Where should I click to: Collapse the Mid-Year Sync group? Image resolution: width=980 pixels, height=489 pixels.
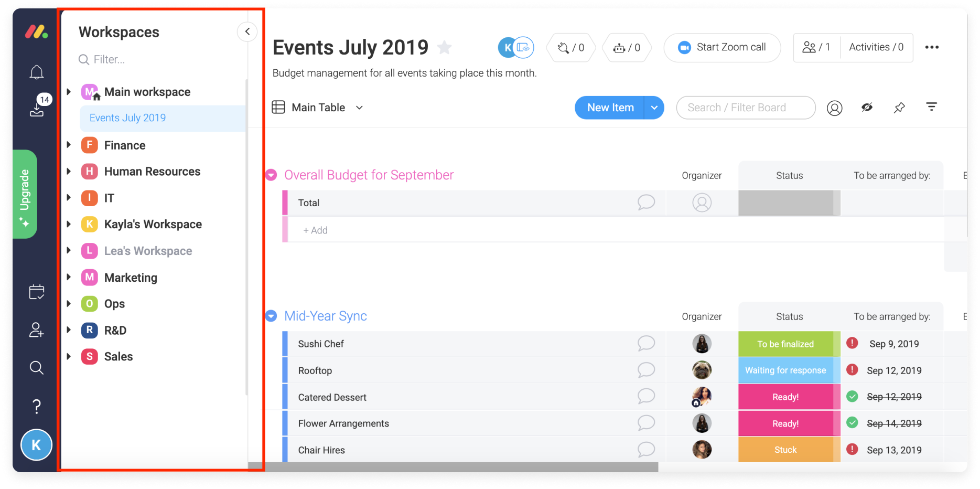tap(271, 316)
